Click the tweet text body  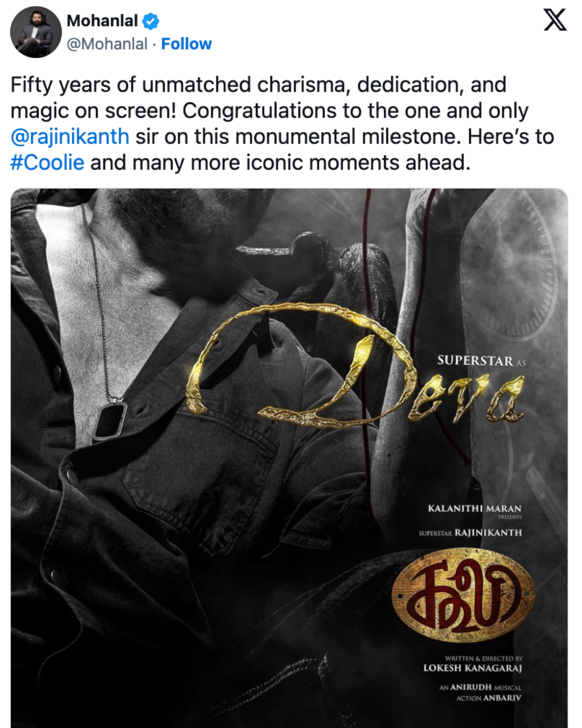282,123
